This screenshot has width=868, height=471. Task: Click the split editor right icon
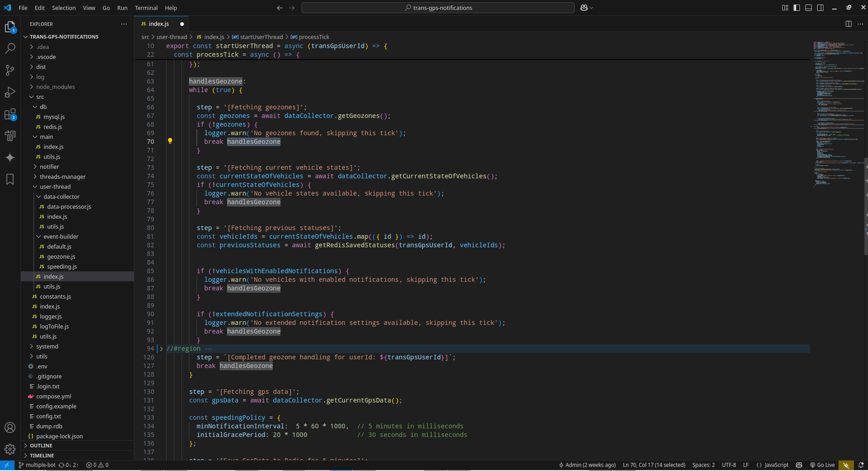coord(848,24)
